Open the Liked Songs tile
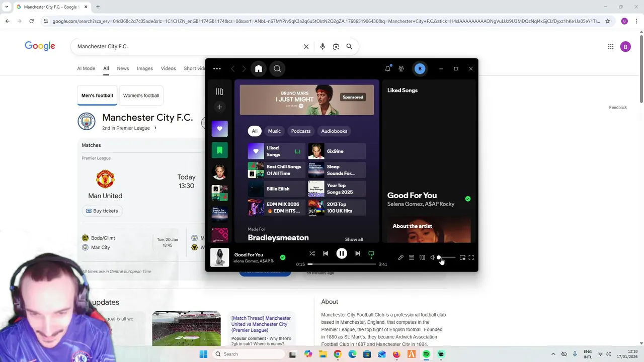The height and width of the screenshot is (362, 644). pos(276,151)
